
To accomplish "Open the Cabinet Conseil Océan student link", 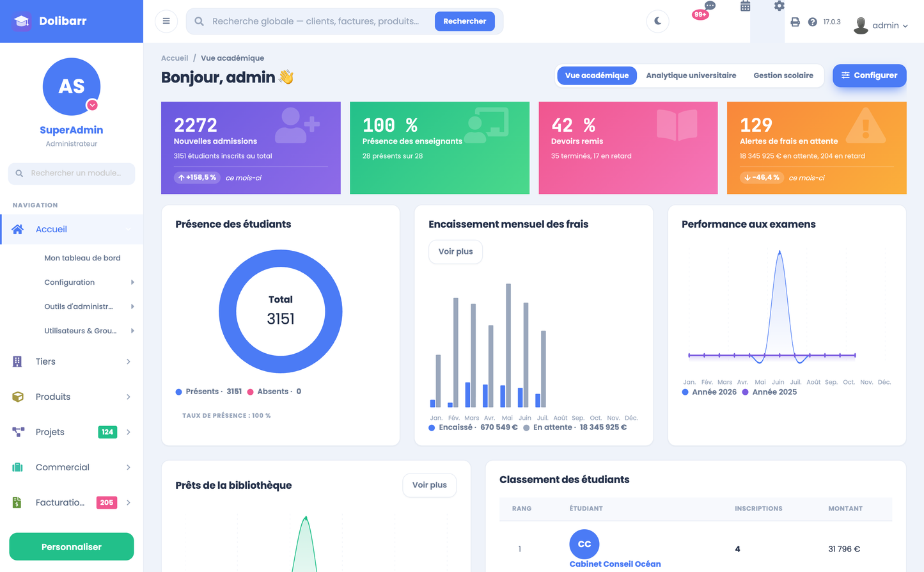I will pyautogui.click(x=615, y=564).
